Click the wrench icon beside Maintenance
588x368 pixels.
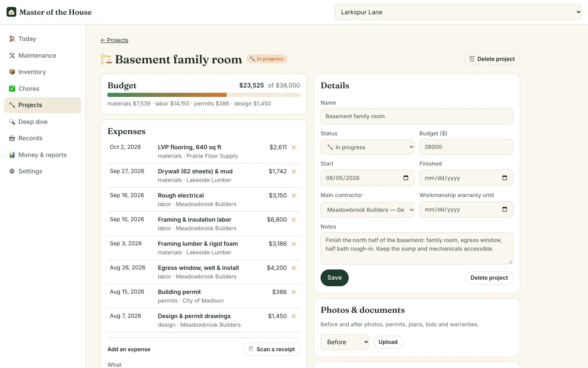(12, 56)
